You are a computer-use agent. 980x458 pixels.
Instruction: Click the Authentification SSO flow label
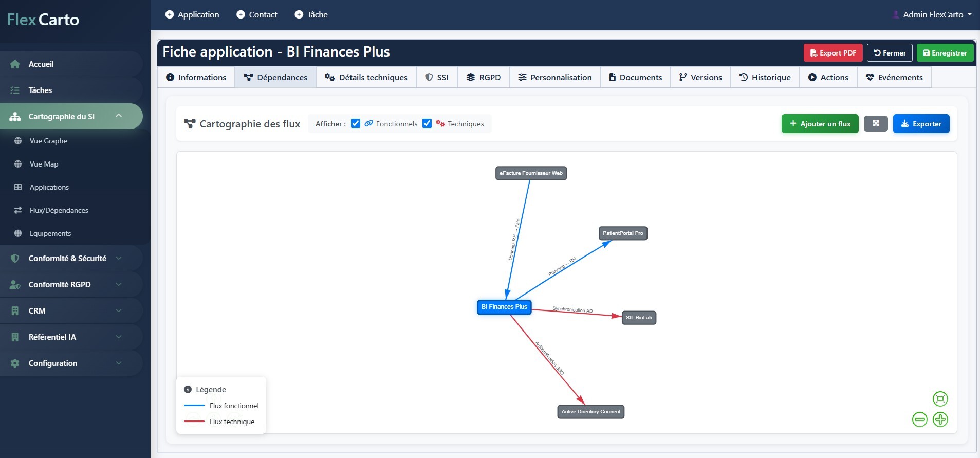coord(549,358)
